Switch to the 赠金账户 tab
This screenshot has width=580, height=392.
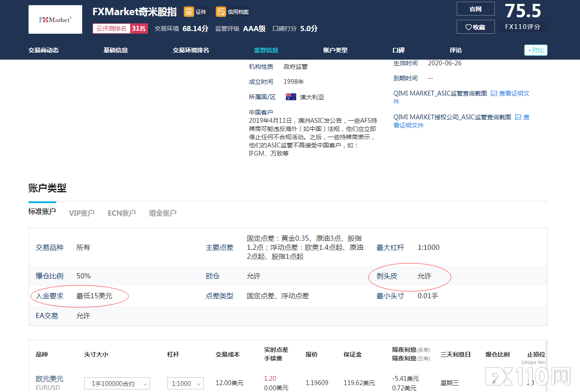pyautogui.click(x=163, y=213)
